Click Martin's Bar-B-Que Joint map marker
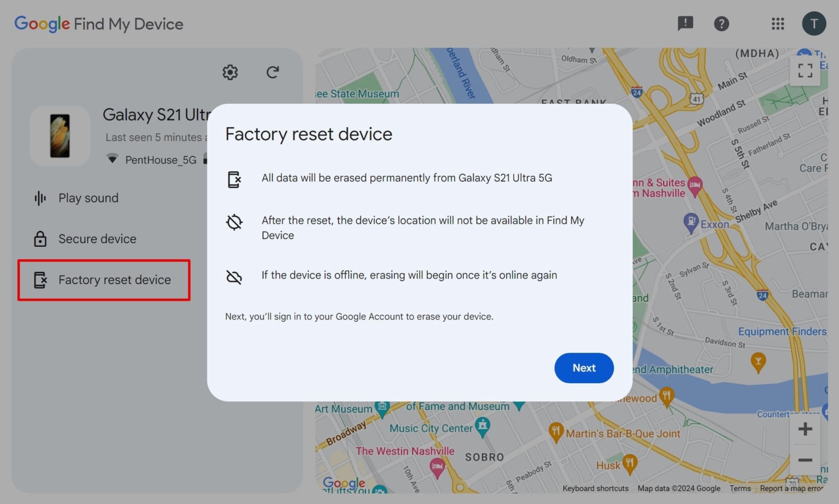 pyautogui.click(x=556, y=431)
